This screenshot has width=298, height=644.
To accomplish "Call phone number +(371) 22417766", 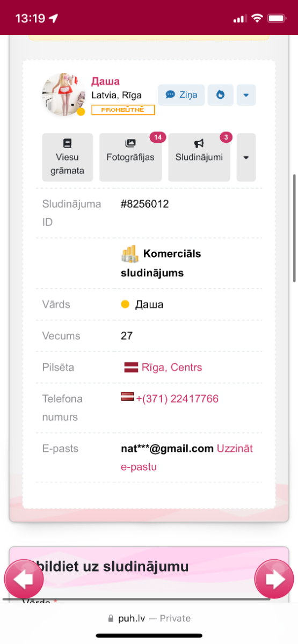I will (x=177, y=399).
